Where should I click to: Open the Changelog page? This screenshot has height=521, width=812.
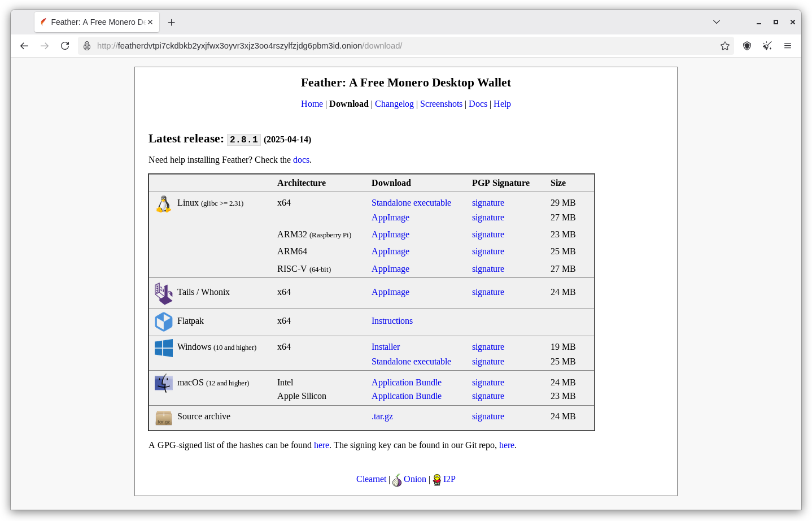[x=394, y=104]
